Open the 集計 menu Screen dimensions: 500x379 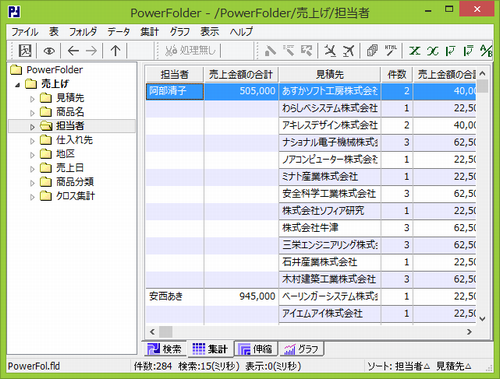149,32
